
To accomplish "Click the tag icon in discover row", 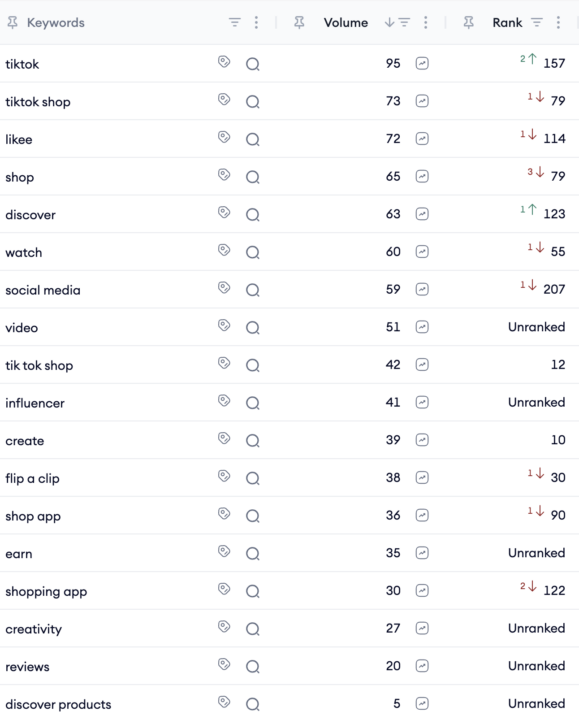I will click(224, 213).
